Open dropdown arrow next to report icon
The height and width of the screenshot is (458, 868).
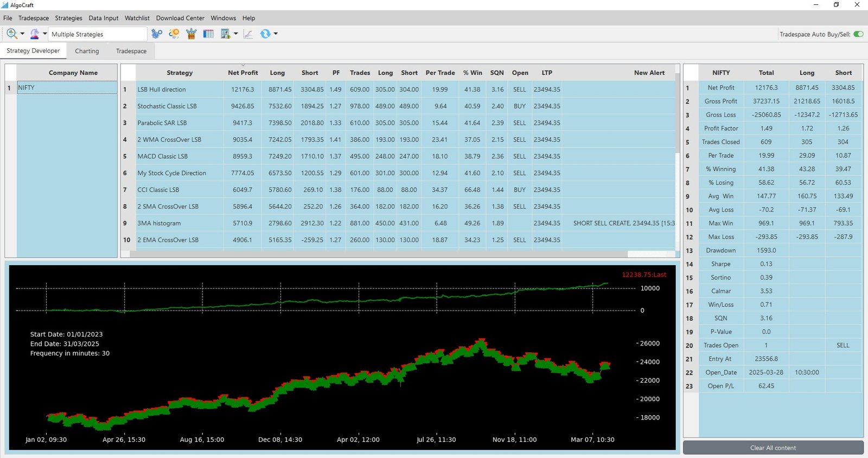pyautogui.click(x=236, y=34)
